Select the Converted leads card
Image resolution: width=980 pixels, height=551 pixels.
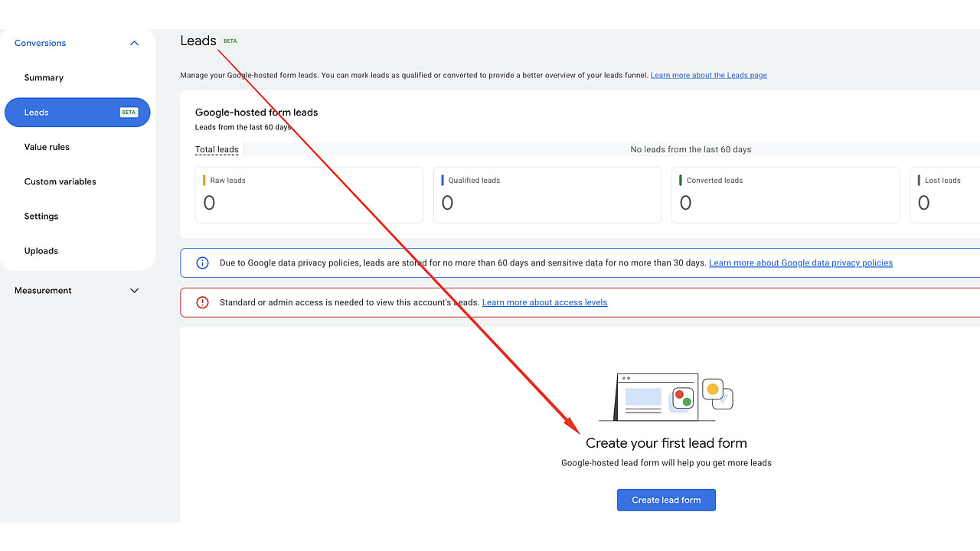(x=786, y=195)
